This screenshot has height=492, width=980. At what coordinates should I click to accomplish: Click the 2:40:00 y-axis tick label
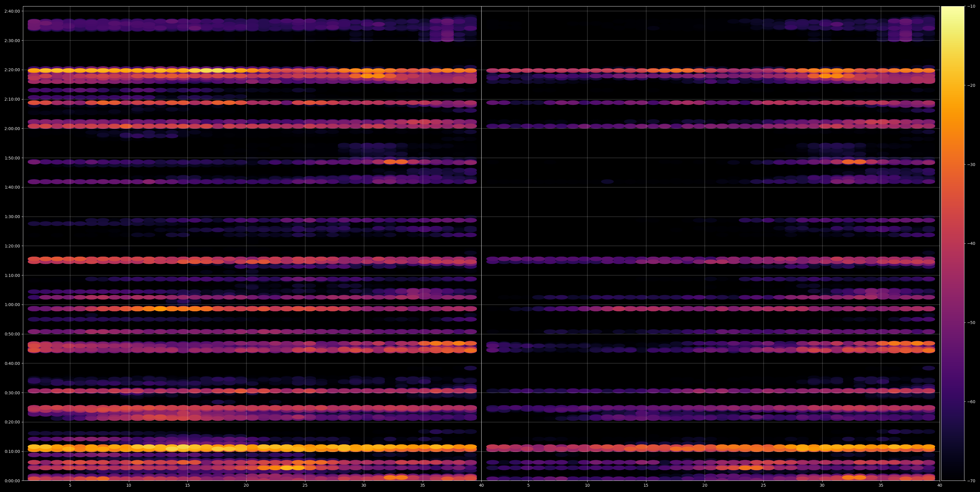click(12, 11)
